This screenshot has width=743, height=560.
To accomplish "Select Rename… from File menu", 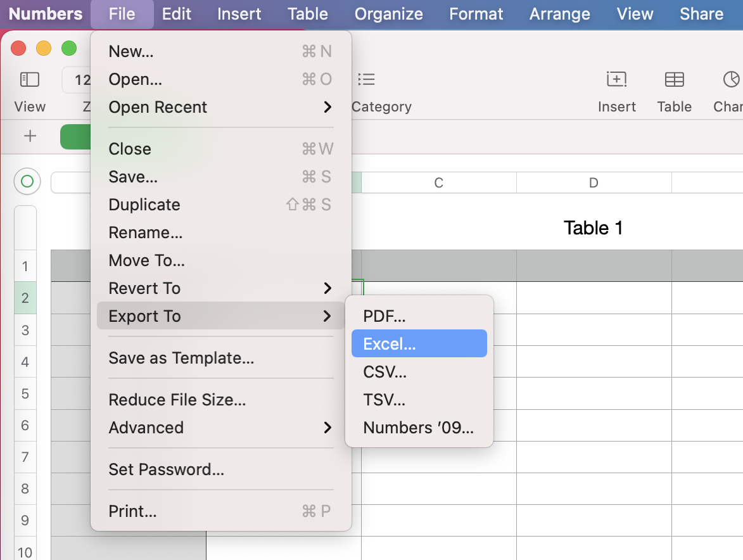I will pyautogui.click(x=221, y=232).
